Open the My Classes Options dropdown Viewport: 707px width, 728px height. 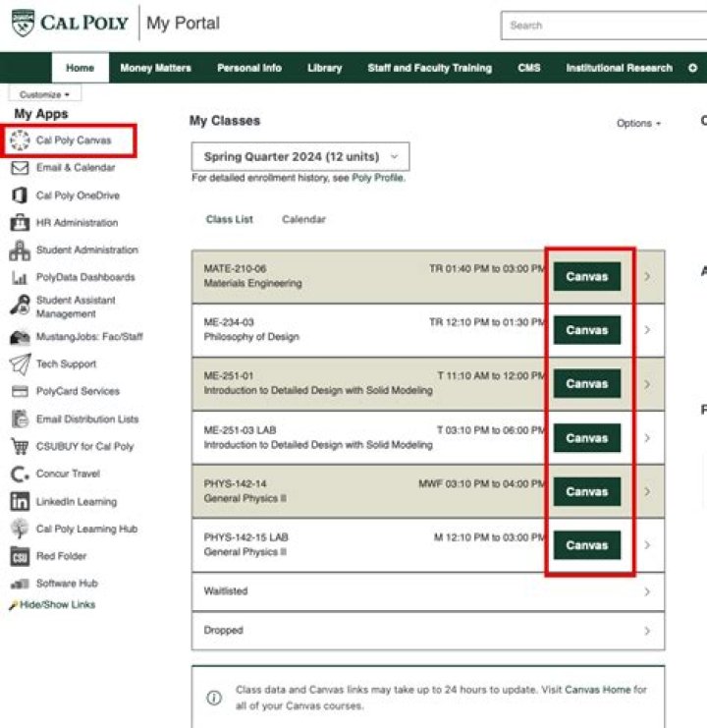[638, 124]
